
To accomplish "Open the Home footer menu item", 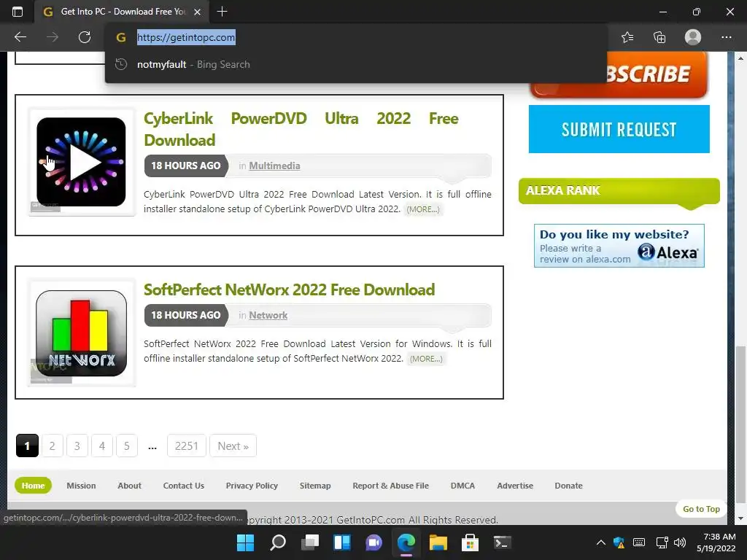I will point(33,485).
